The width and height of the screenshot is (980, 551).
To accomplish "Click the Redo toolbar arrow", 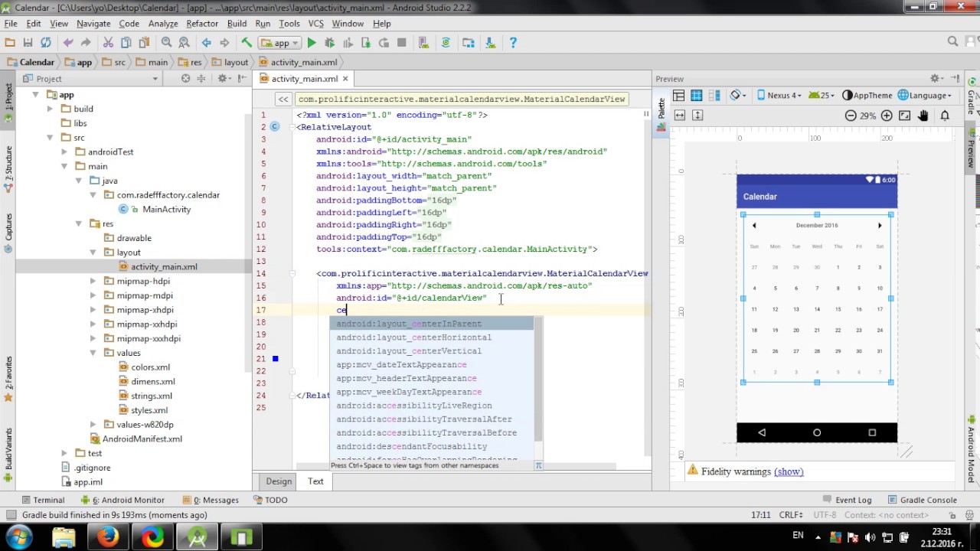I will point(86,43).
